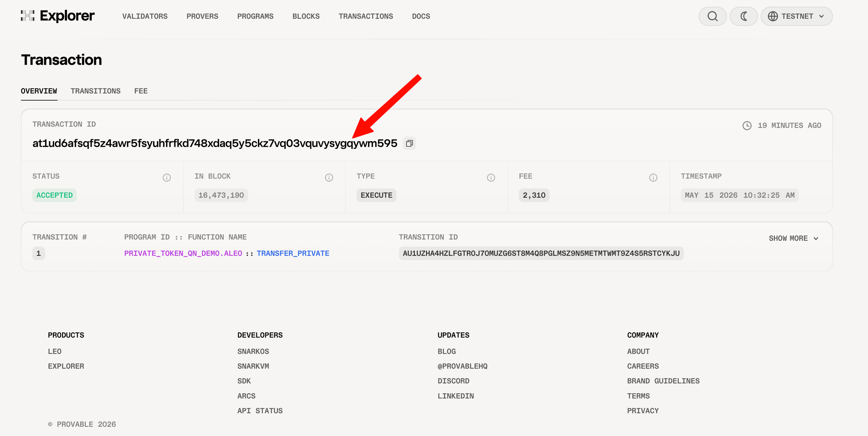Click the STATUS info icon

point(167,177)
